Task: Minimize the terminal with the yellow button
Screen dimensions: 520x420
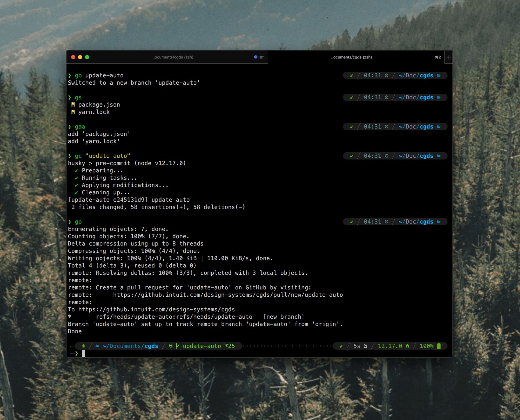Action: pos(80,57)
